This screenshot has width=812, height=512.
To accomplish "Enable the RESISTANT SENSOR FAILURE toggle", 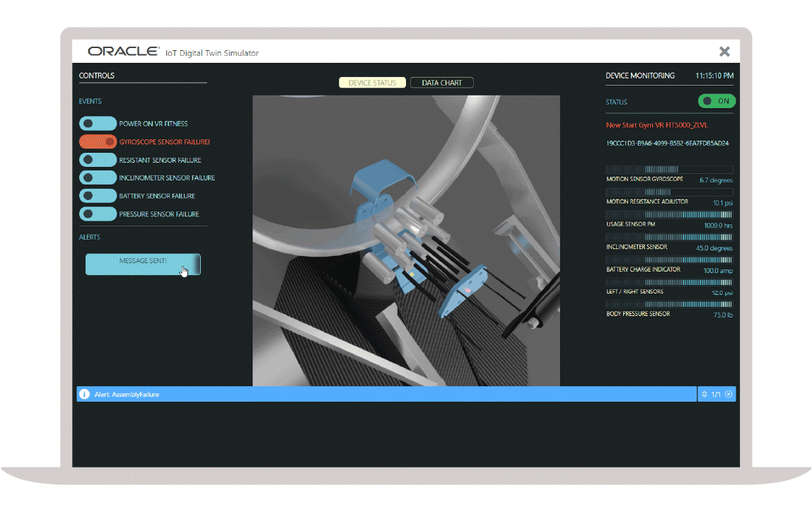I will (x=98, y=159).
